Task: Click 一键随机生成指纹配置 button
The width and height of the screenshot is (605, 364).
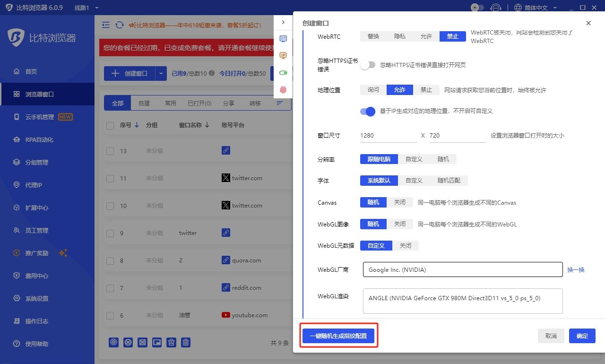Action: (338, 336)
